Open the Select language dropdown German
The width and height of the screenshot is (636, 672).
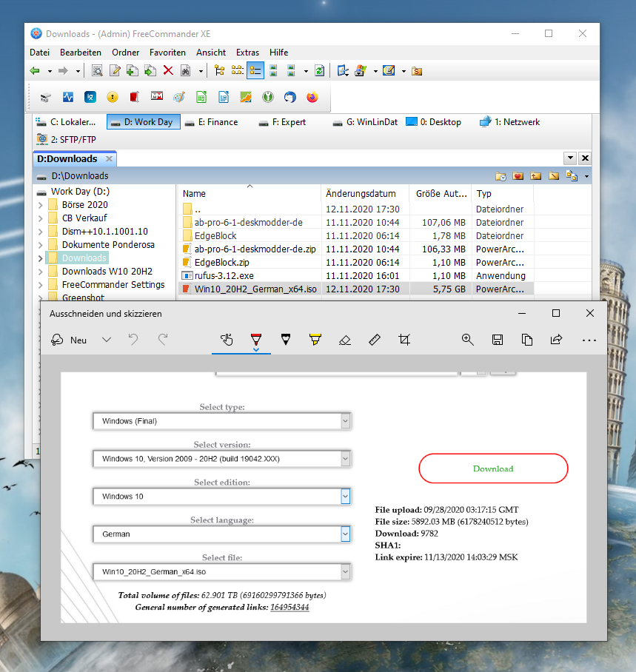point(221,534)
